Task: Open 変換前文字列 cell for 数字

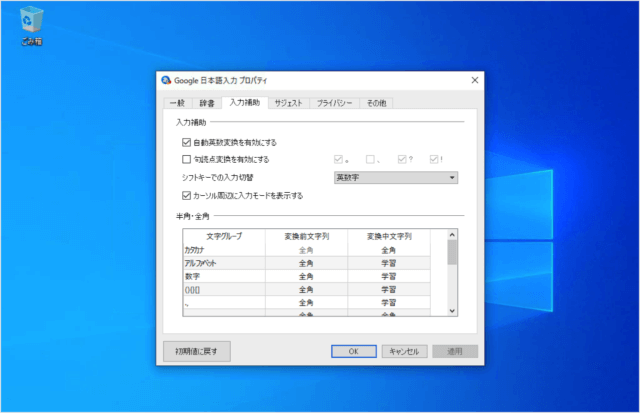Action: [307, 276]
